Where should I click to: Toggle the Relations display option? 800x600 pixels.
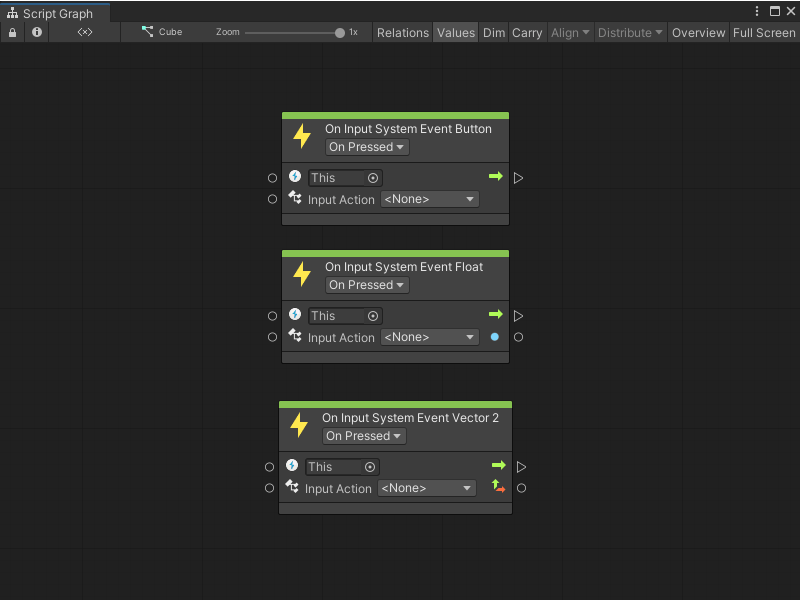[402, 32]
